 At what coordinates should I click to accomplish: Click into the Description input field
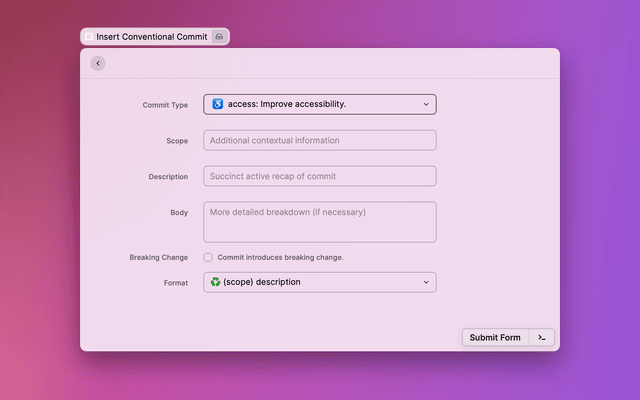coord(319,176)
